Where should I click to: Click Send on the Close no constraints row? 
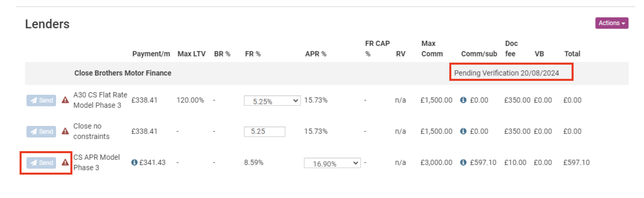coord(41,131)
